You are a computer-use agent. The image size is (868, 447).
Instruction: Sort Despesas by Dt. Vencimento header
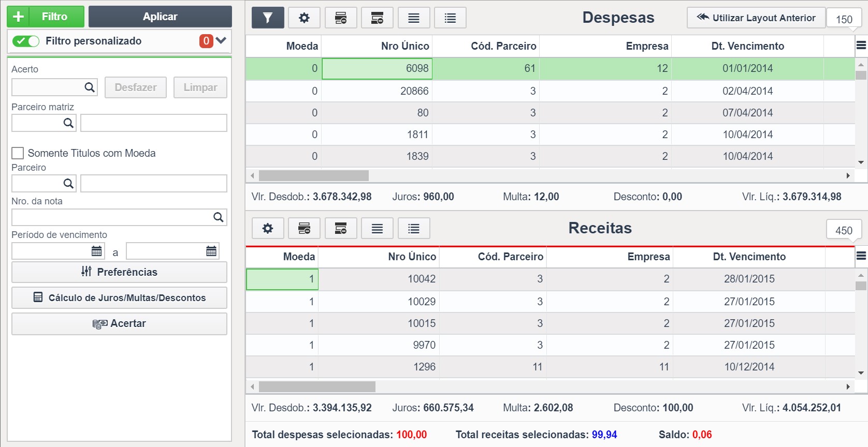pos(747,46)
